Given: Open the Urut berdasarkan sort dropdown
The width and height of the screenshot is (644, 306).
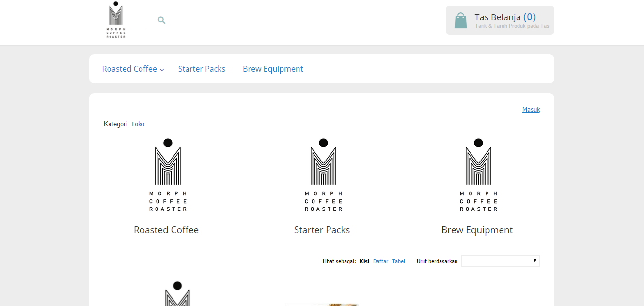Looking at the screenshot, I should point(501,261).
